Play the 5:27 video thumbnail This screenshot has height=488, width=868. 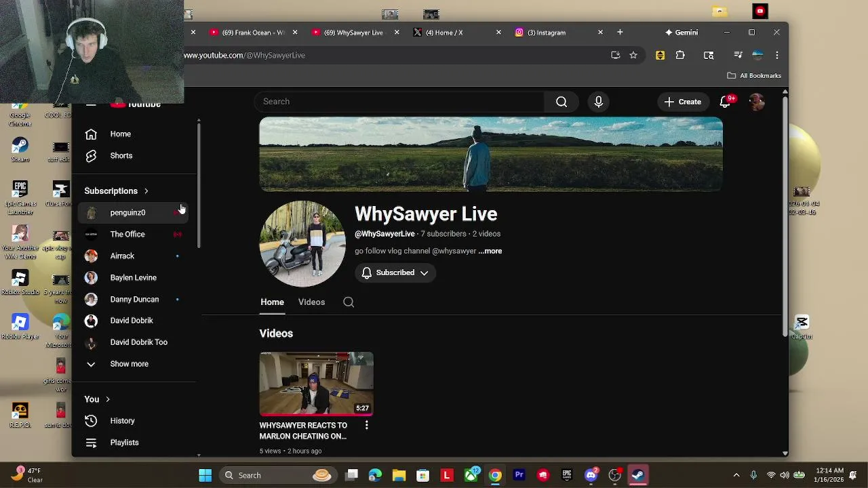316,384
